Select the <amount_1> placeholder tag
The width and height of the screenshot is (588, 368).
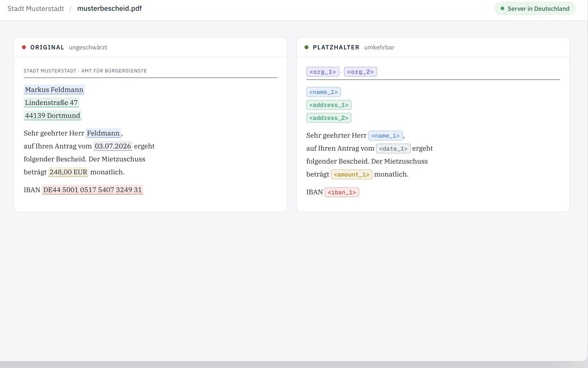coord(351,174)
